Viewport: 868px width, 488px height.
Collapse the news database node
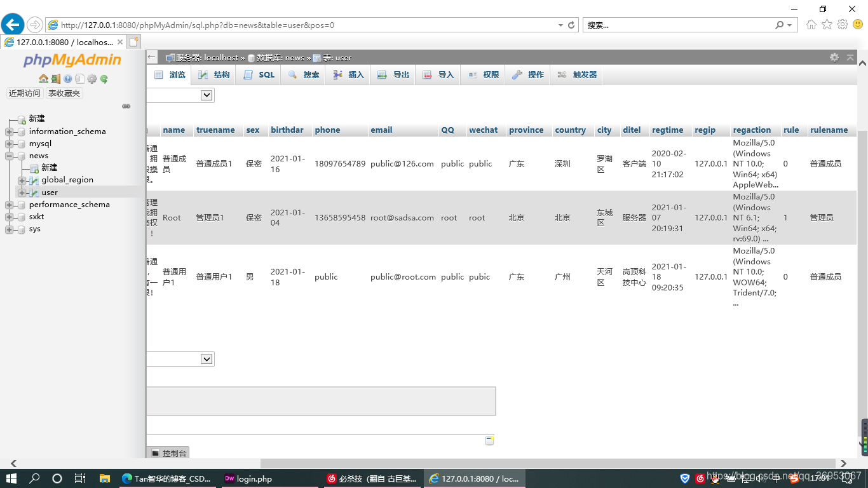point(10,156)
